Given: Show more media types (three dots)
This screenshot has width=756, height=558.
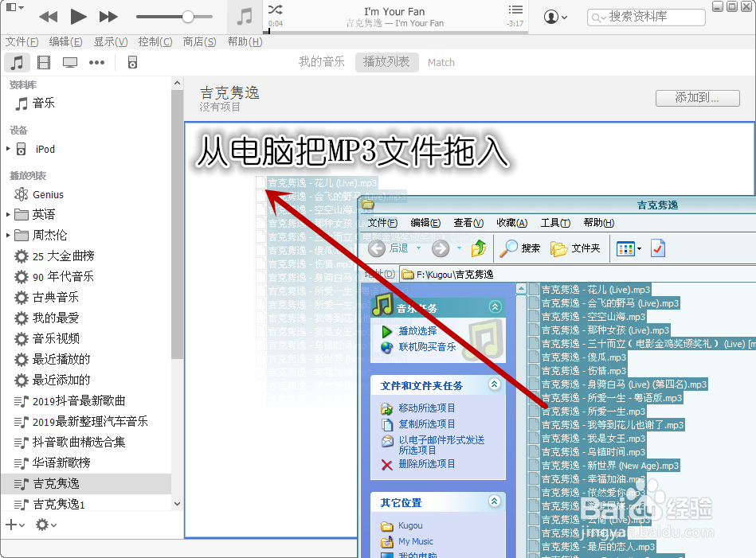Looking at the screenshot, I should click(96, 62).
